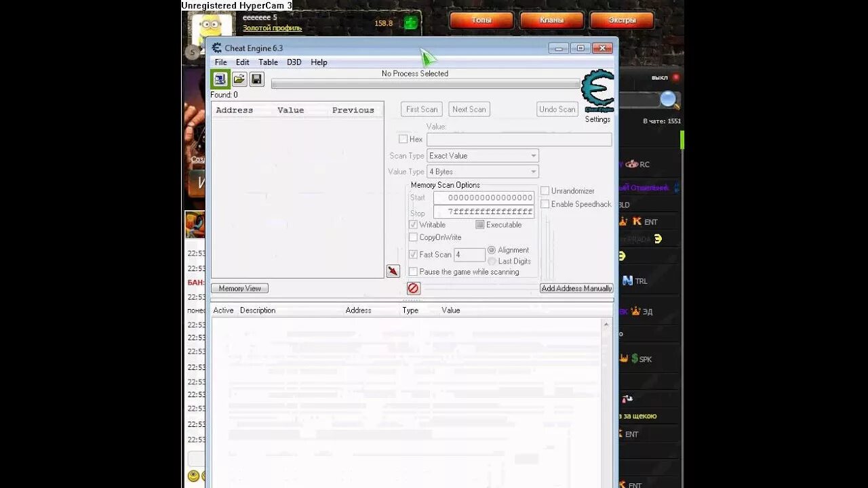
Task: Open the Золотой профиль link
Action: [273, 28]
